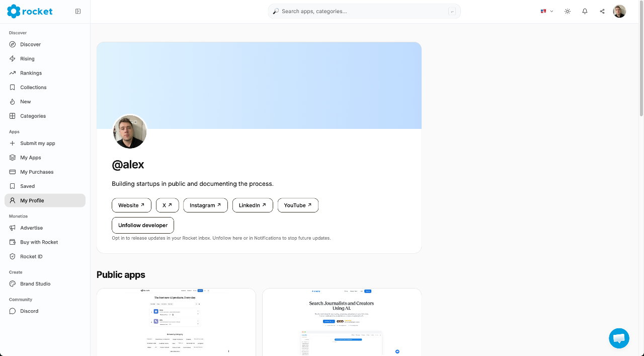Open Collections bookmark icon
This screenshot has width=644, height=356.
13,87
